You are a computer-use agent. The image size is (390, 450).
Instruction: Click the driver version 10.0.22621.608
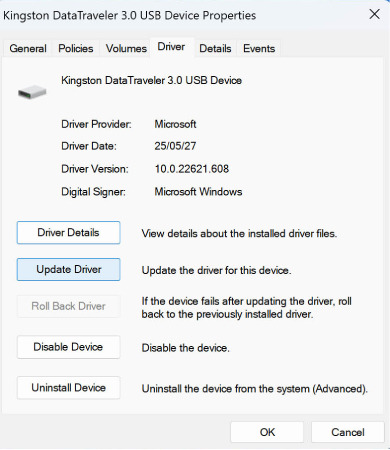(x=192, y=169)
